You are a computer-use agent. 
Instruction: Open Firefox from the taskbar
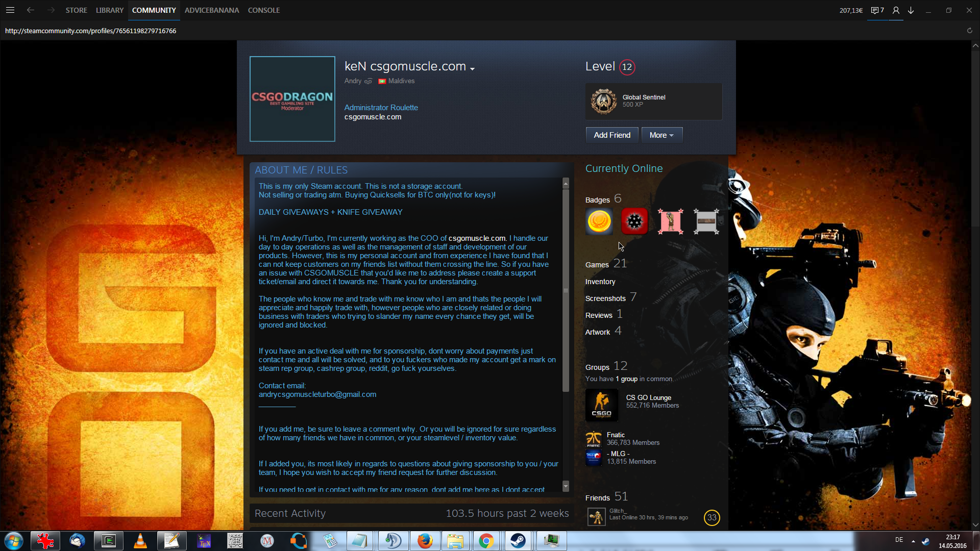[x=425, y=541]
